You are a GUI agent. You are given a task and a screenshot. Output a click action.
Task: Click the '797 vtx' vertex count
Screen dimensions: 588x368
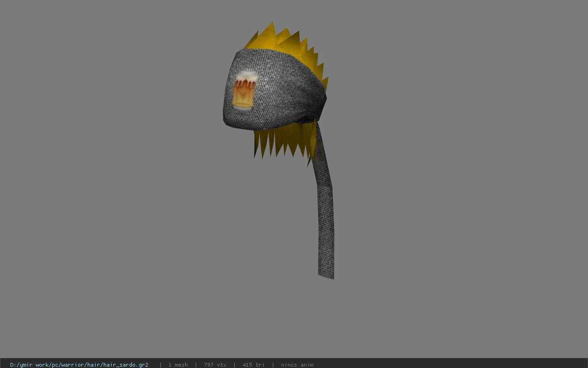215,365
